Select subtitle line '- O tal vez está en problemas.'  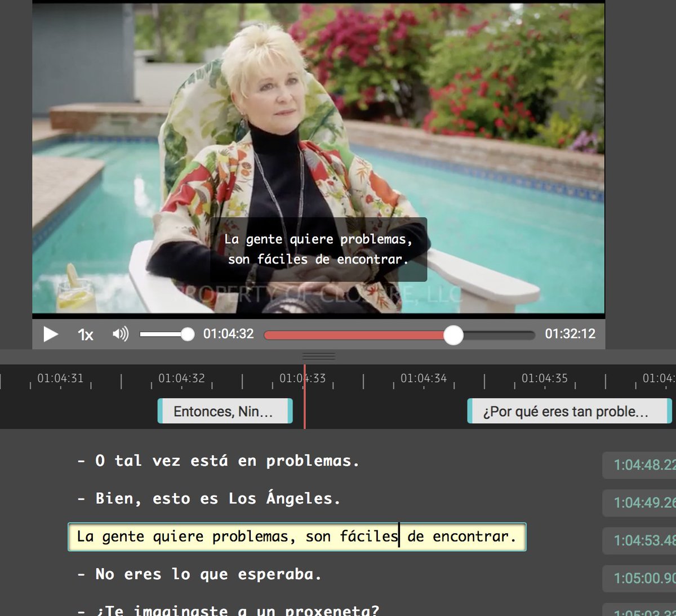218,461
